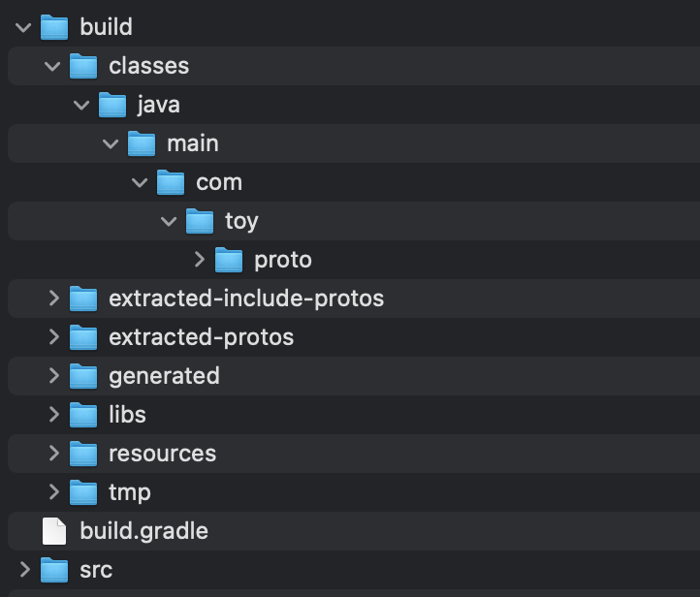Select the extracted-protos folder name
The height and width of the screenshot is (597, 700).
point(202,337)
